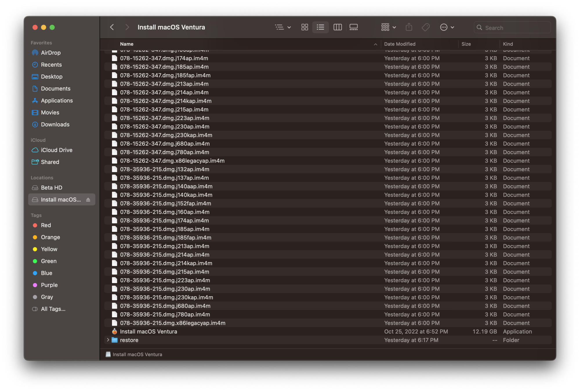Open Movies in the sidebar

tap(61, 112)
